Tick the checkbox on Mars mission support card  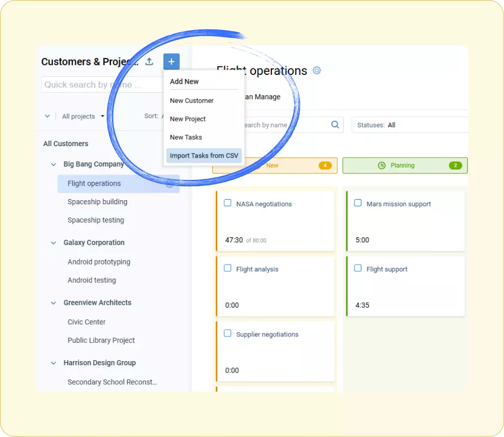pos(357,203)
